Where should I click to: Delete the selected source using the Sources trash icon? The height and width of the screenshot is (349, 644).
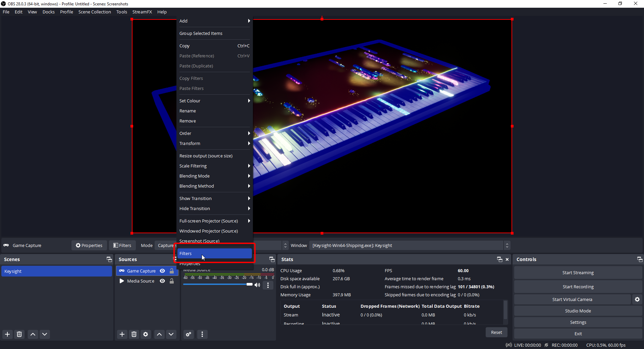click(134, 334)
